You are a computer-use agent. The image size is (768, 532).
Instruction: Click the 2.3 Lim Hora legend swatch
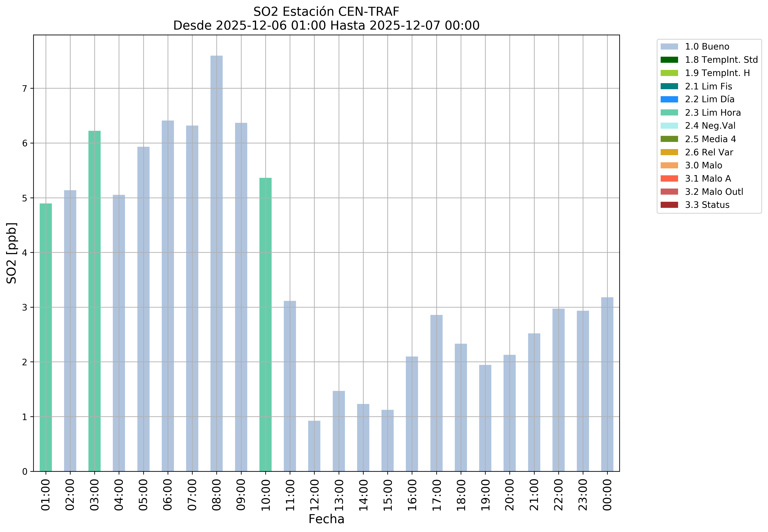click(669, 113)
